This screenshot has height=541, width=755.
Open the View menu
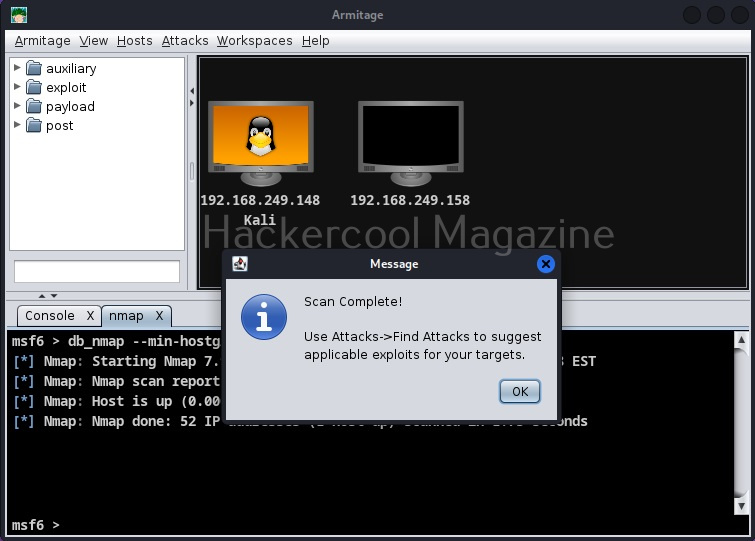pos(93,41)
